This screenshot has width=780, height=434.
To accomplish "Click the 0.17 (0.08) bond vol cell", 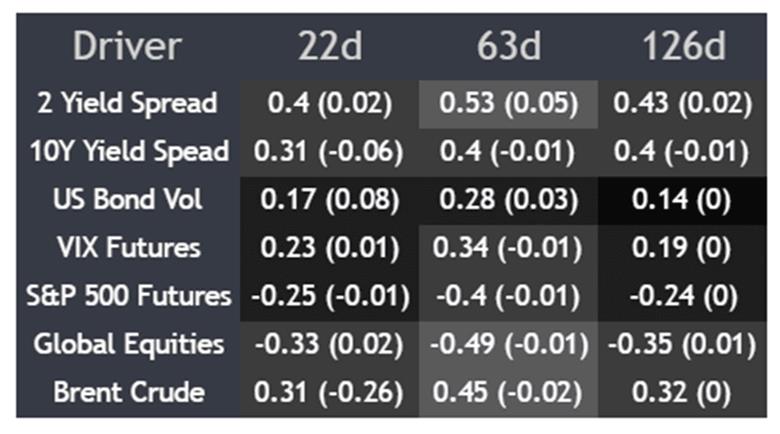I will pos(329,200).
